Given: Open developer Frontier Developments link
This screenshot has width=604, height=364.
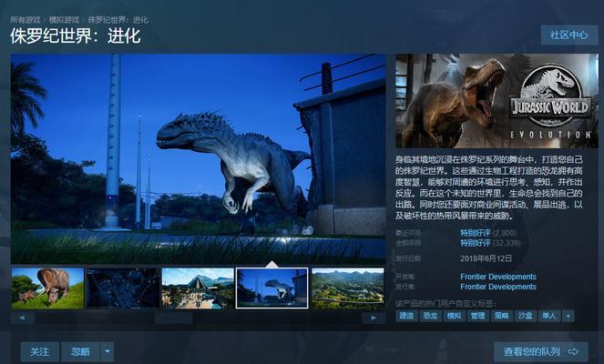Looking at the screenshot, I should (x=498, y=277).
